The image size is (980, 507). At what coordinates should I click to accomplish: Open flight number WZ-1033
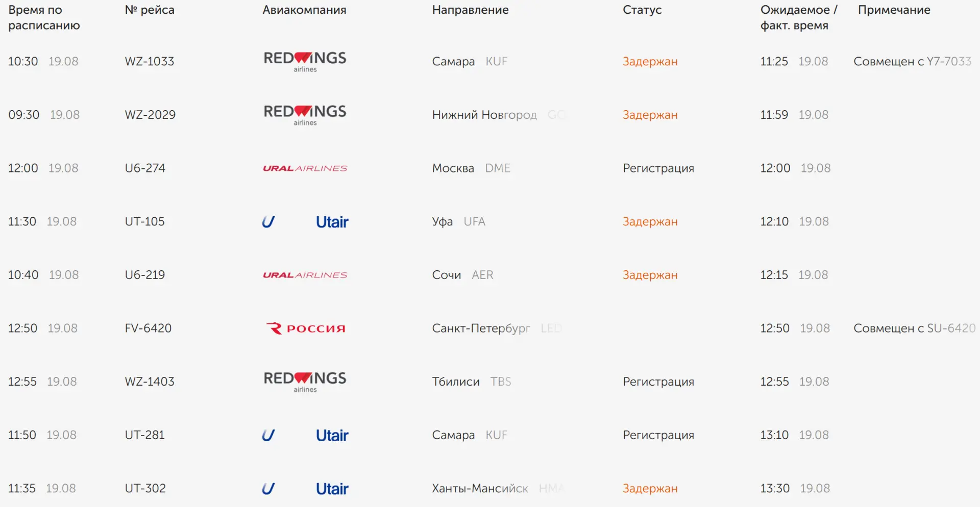pyautogui.click(x=150, y=61)
